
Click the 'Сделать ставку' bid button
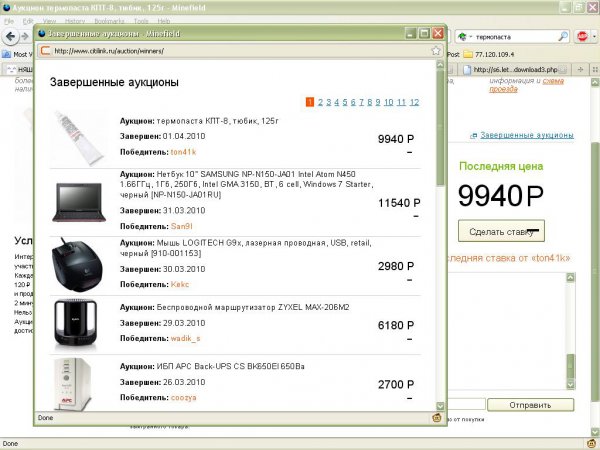coord(501,231)
